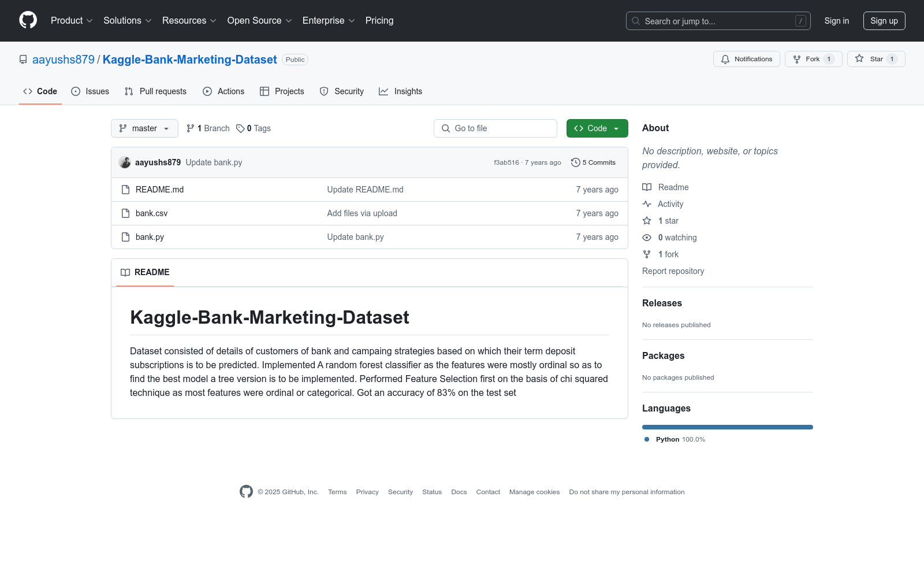Image resolution: width=924 pixels, height=578 pixels.
Task: Switch to the Code tab
Action: point(40,91)
